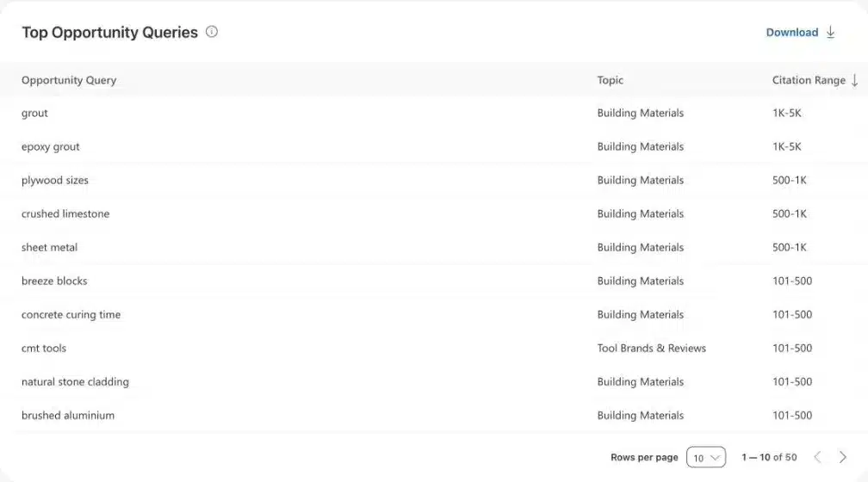Select the 'epoxy grout' query
868x482 pixels.
pos(50,146)
